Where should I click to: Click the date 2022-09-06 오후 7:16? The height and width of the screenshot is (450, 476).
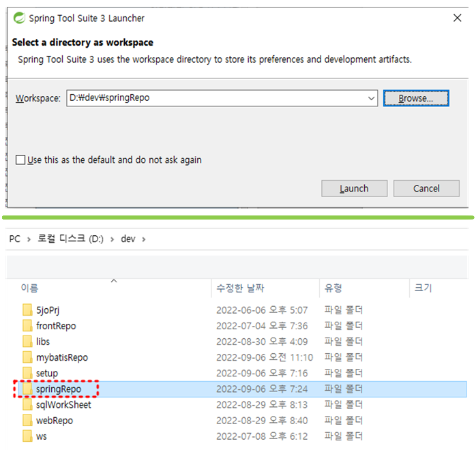(262, 373)
